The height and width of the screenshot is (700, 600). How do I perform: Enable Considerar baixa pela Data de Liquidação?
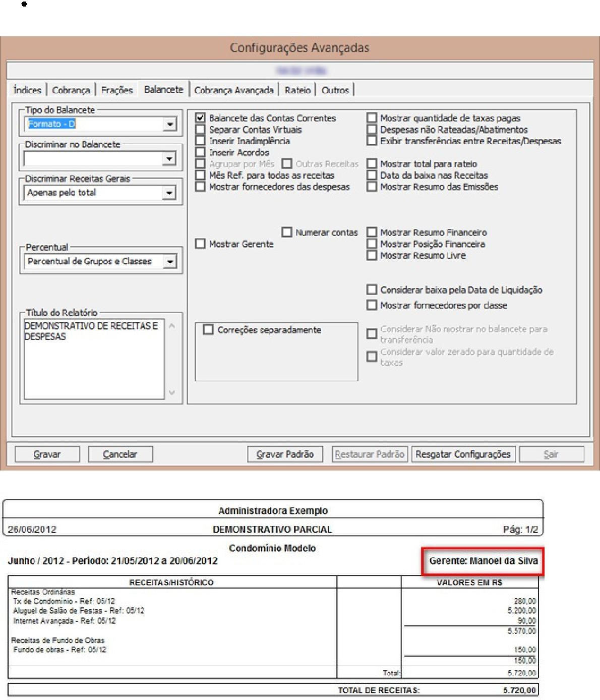point(372,289)
